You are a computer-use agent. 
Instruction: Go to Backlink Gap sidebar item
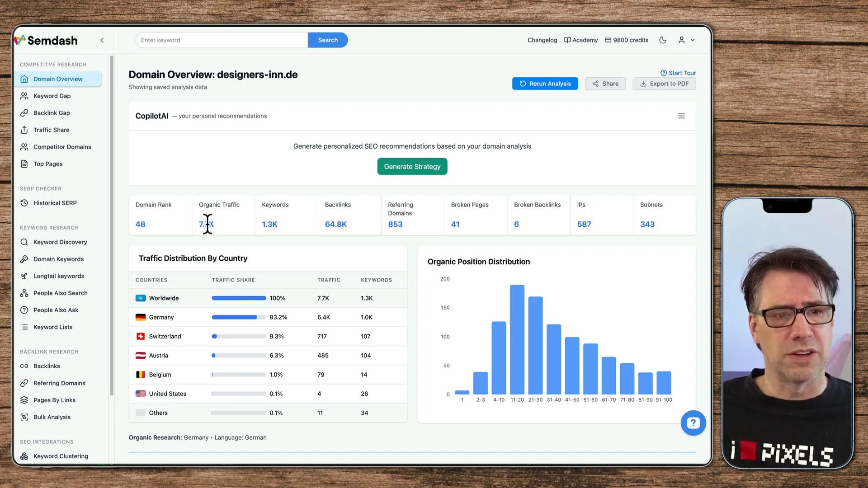pos(52,113)
